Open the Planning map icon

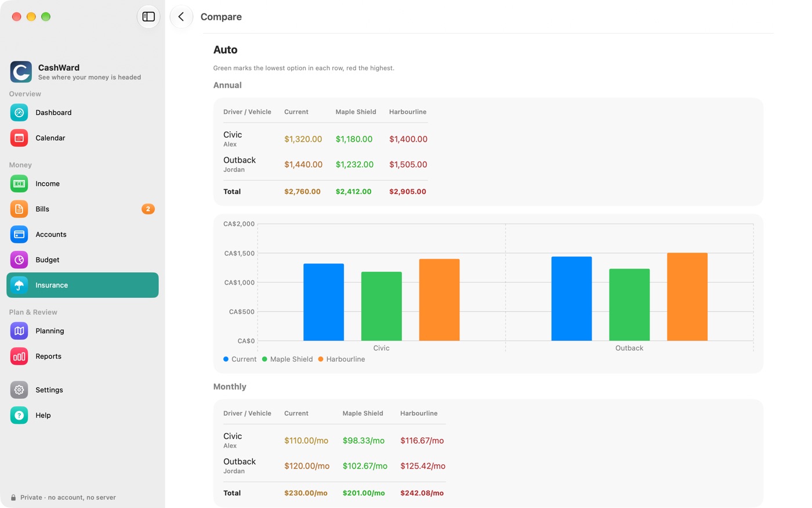(x=19, y=331)
